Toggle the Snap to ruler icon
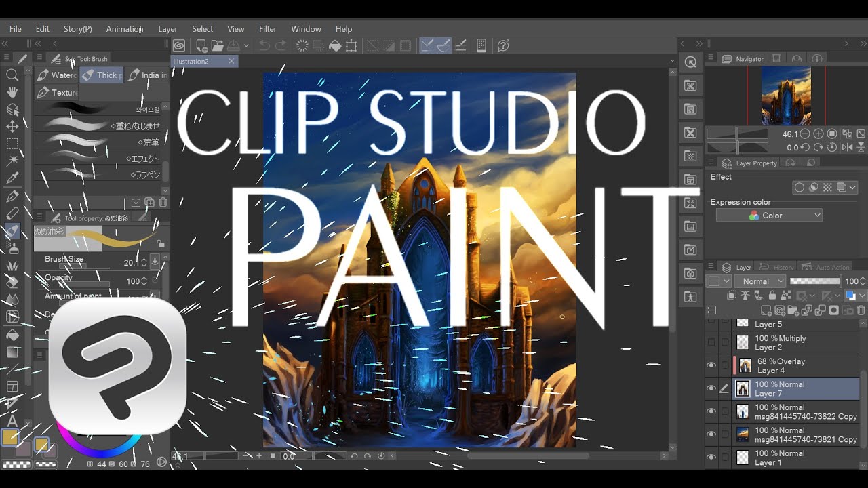Screen dimensions: 868x488 point(427,45)
